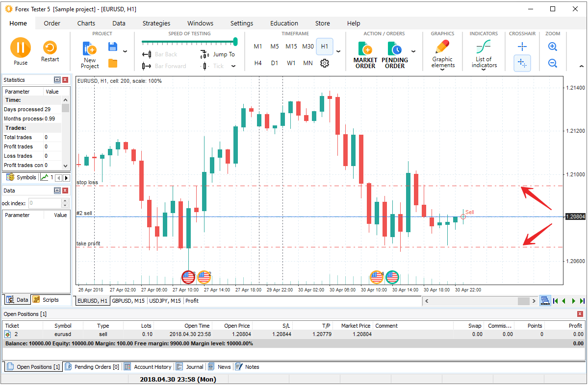Expand the orders dropdown arrow
Screen dimensions: 588x385
pyautogui.click(x=413, y=51)
